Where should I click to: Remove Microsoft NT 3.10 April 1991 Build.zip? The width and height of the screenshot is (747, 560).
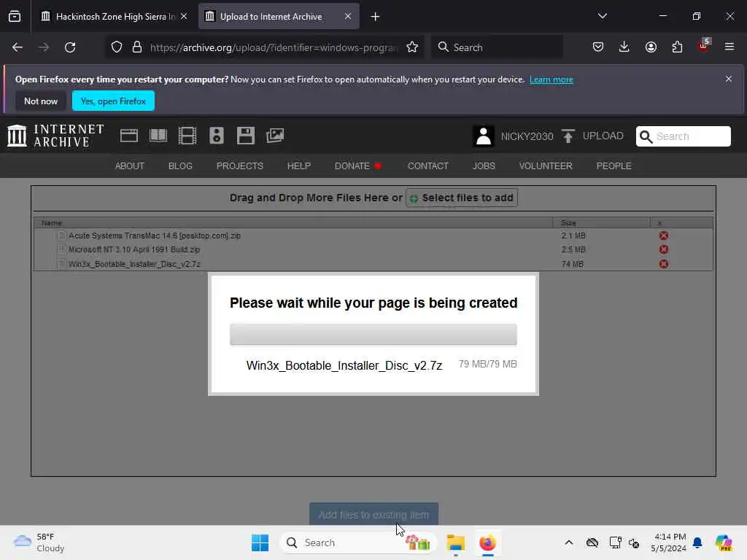(664, 249)
